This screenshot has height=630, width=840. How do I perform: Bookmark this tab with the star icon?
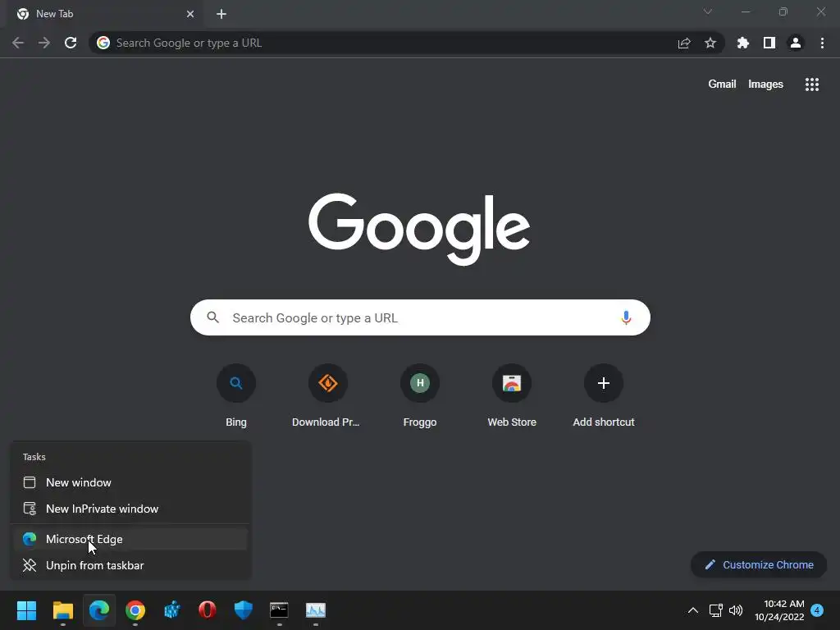[710, 43]
